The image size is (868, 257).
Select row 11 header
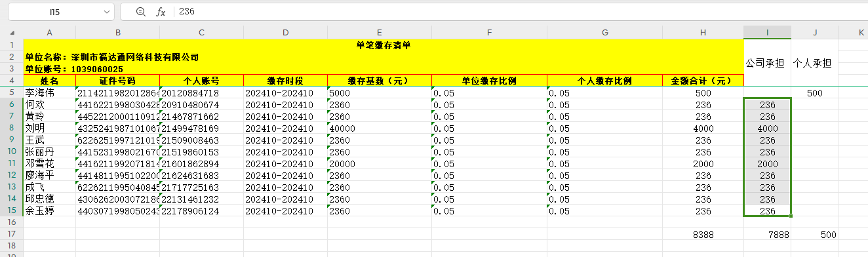(12, 163)
